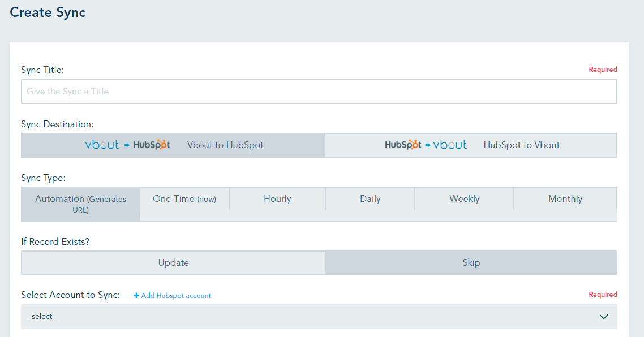The height and width of the screenshot is (337, 644).
Task: Click the Sync Title input field
Action: (x=319, y=92)
